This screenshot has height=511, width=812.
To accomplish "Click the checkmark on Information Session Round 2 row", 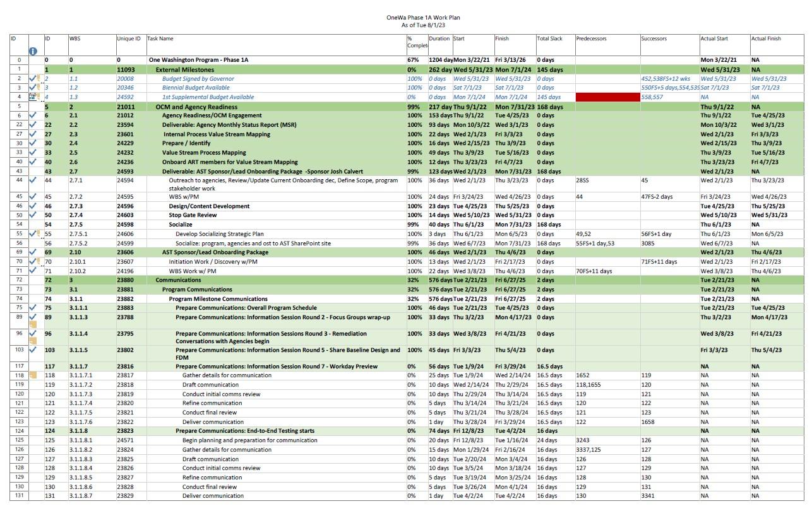I will point(33,317).
